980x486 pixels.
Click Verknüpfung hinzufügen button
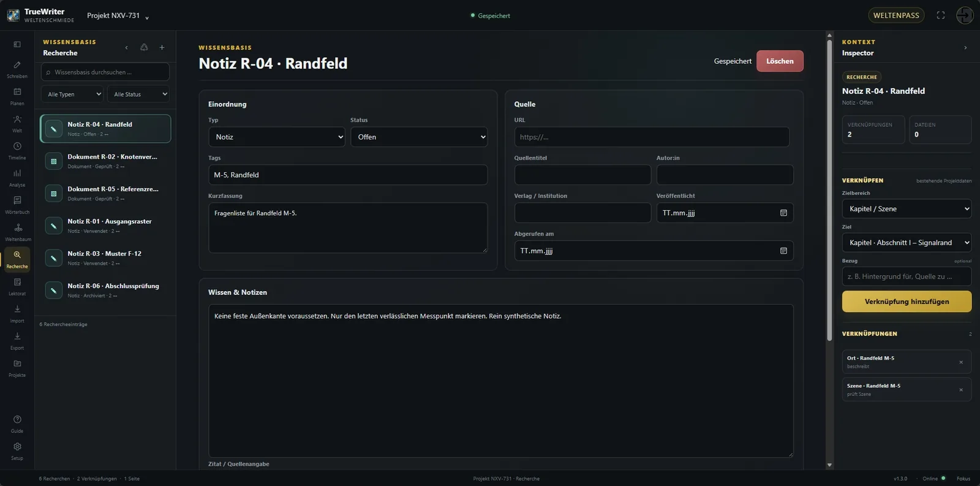[907, 302]
